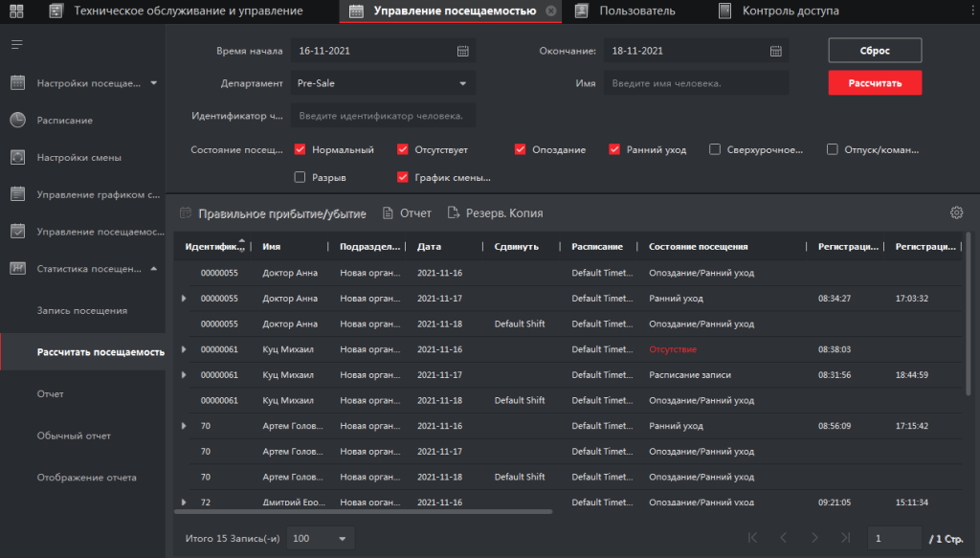The width and height of the screenshot is (980, 558).
Task: Click the Настройки смены sidebar icon
Action: (x=17, y=158)
